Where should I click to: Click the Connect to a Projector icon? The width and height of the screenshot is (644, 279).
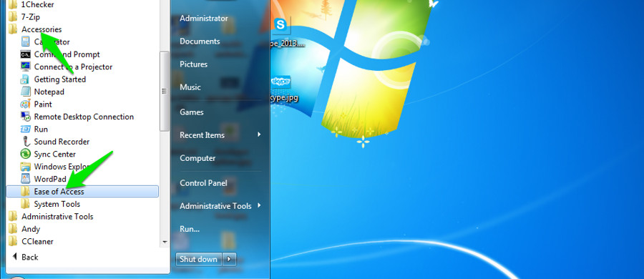(x=26, y=67)
